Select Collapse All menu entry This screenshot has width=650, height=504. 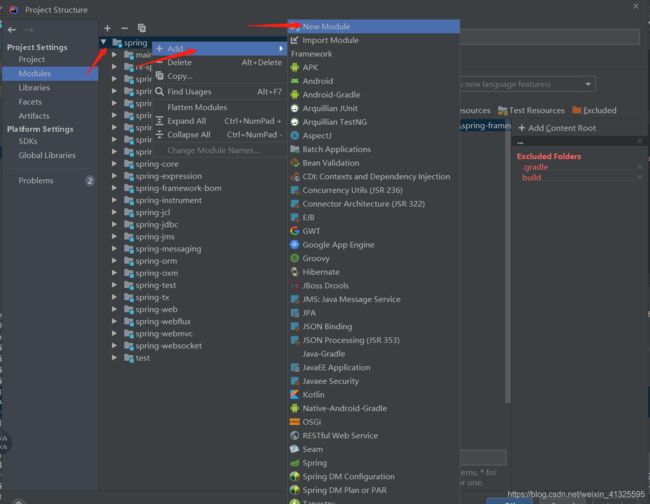pos(219,135)
